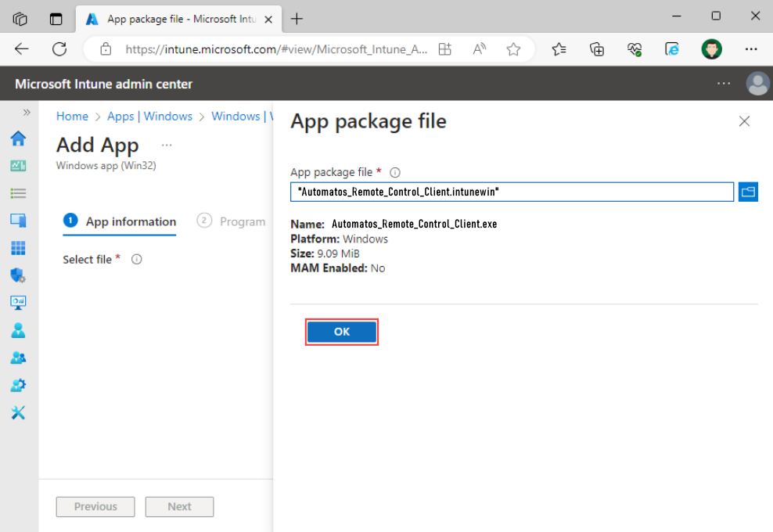View site information lock icon
The height and width of the screenshot is (532, 773).
point(106,49)
